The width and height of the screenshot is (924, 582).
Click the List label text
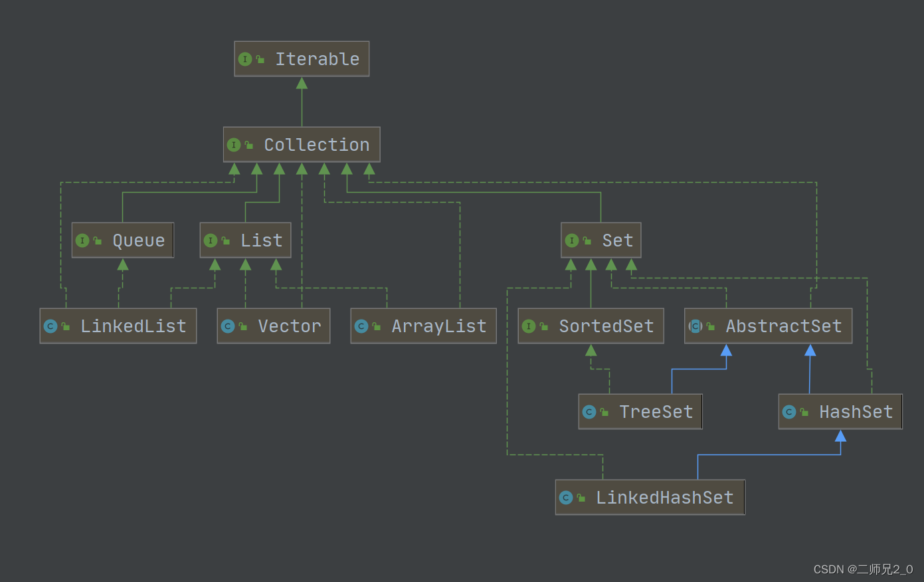[x=262, y=241]
